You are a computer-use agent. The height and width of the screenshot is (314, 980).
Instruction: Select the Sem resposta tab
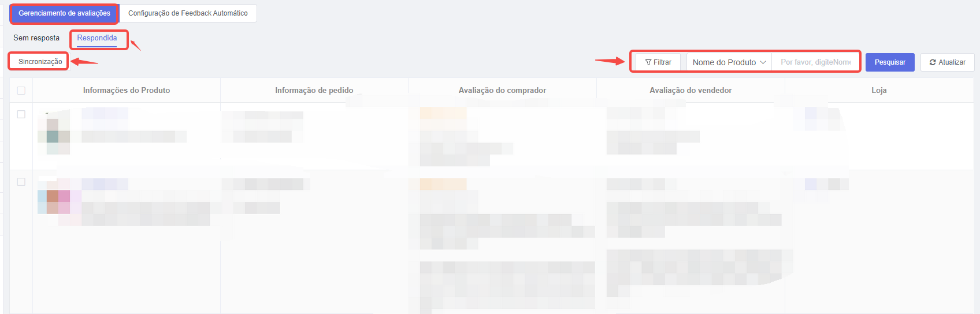coord(36,38)
